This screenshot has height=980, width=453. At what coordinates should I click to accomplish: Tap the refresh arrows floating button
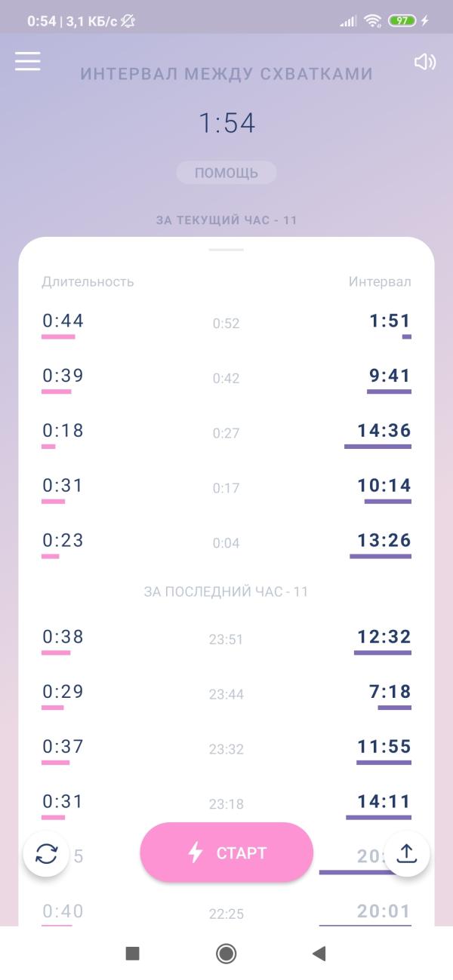pos(46,854)
